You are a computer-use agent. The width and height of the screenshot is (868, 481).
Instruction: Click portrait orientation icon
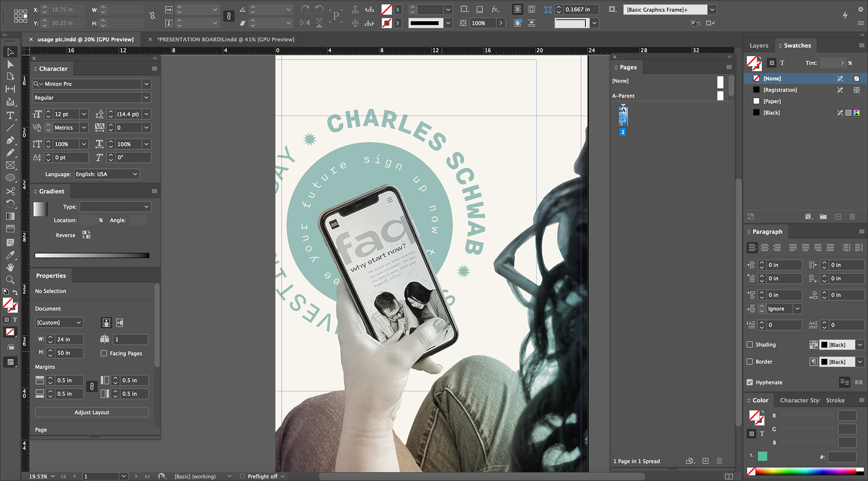pos(106,323)
